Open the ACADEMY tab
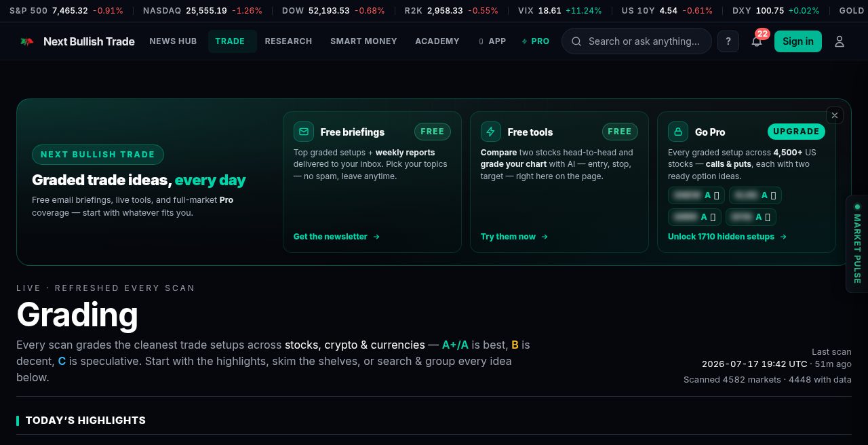 437,41
